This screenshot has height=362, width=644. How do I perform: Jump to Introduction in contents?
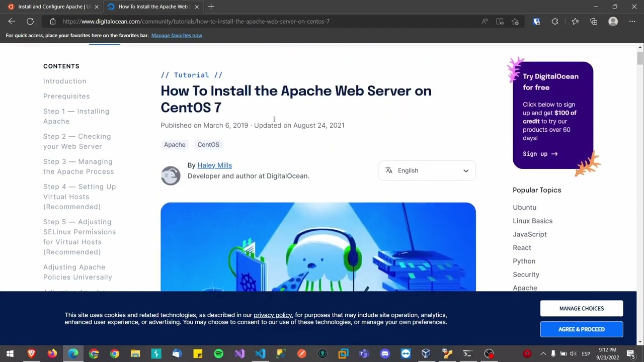64,81
